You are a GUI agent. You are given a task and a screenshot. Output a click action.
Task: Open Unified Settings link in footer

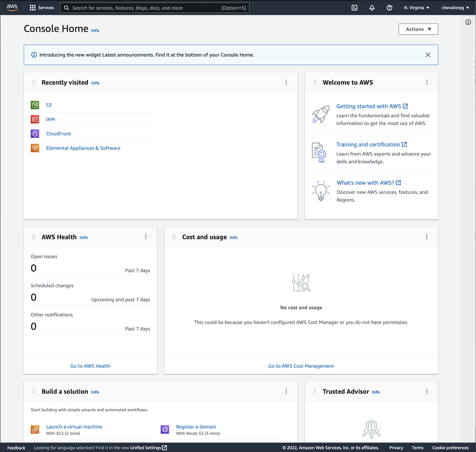(148, 448)
